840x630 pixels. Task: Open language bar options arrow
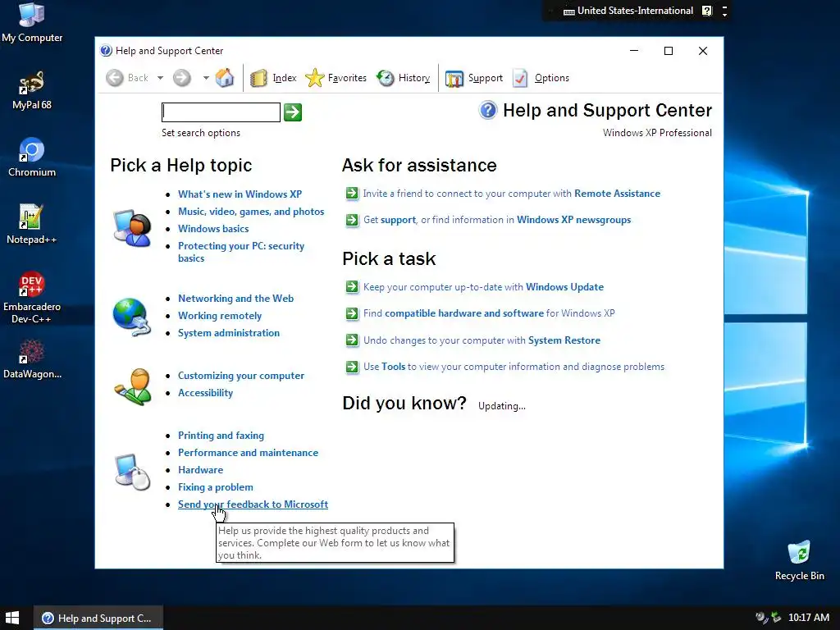click(x=725, y=15)
